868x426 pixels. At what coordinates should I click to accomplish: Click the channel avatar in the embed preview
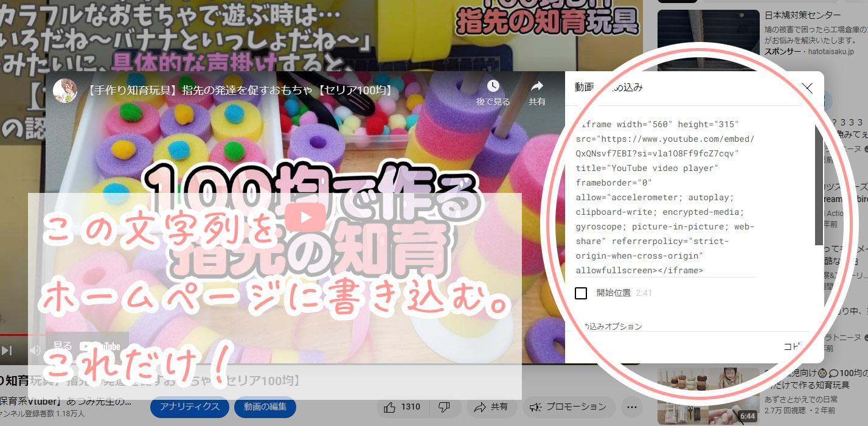(65, 91)
